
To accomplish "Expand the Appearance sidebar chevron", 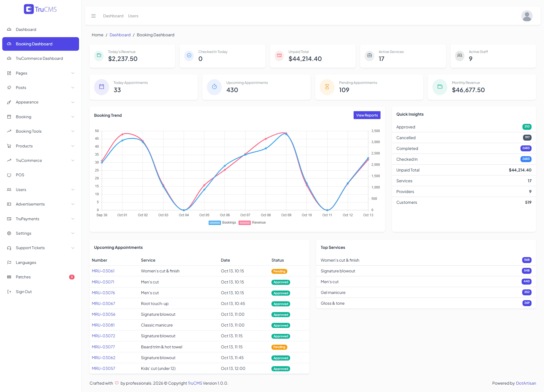I will pyautogui.click(x=73, y=102).
